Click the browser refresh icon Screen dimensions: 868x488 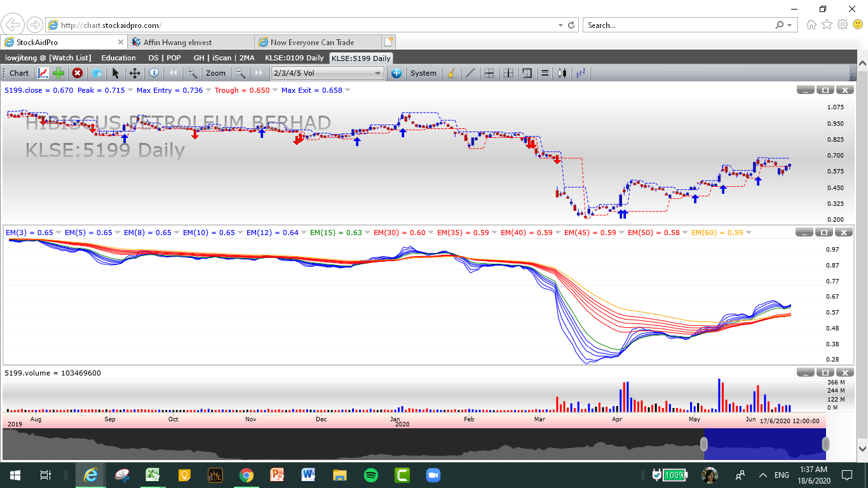tap(571, 25)
